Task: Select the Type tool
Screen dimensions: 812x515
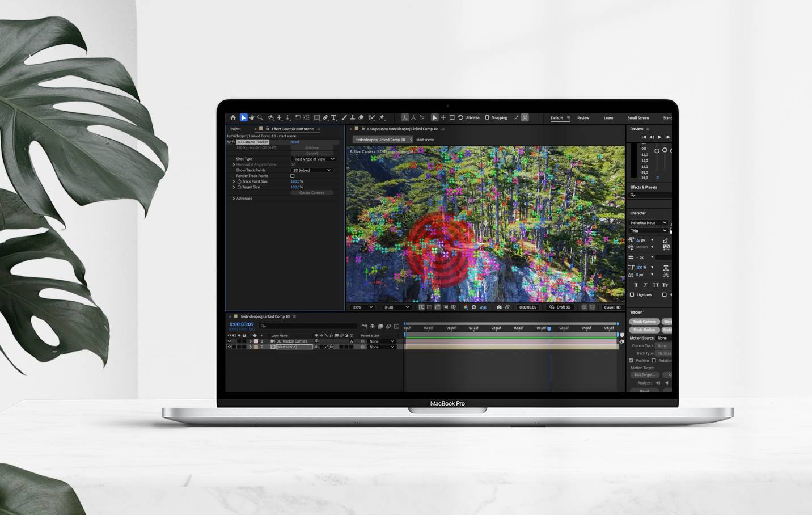Action: pos(333,117)
